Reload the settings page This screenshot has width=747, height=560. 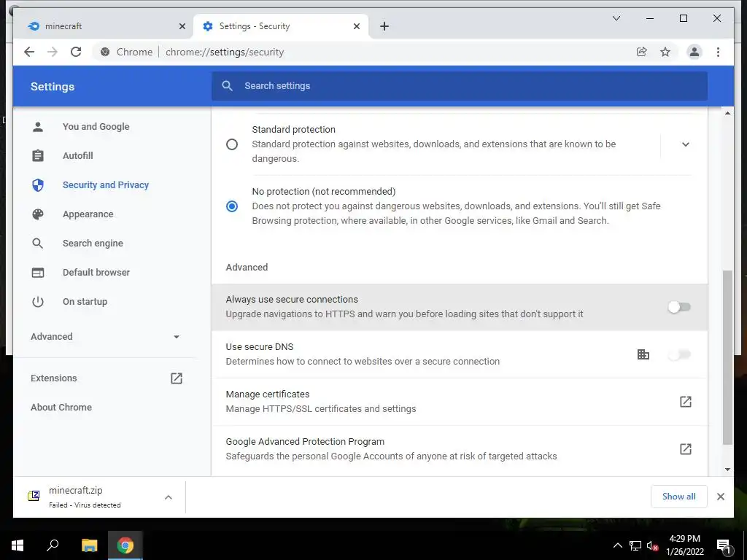[x=76, y=52]
